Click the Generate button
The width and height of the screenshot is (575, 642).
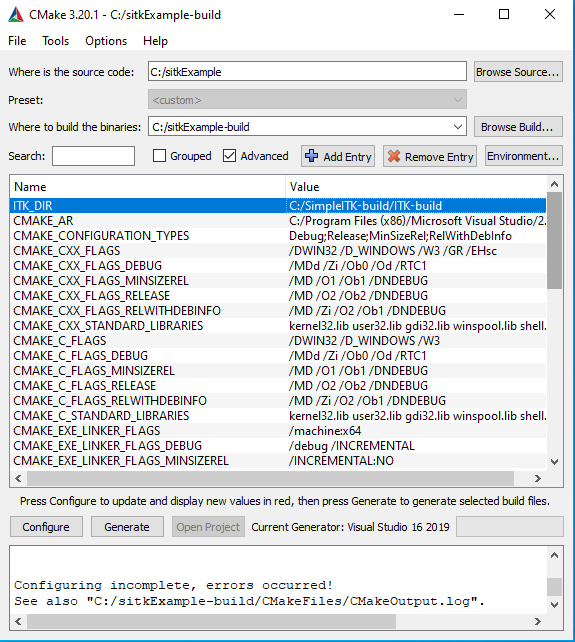click(x=127, y=527)
